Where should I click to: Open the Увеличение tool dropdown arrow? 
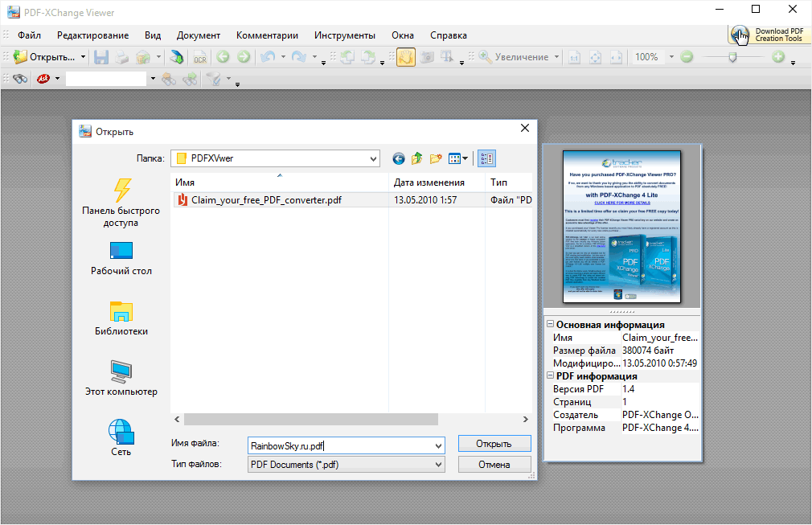(x=556, y=57)
